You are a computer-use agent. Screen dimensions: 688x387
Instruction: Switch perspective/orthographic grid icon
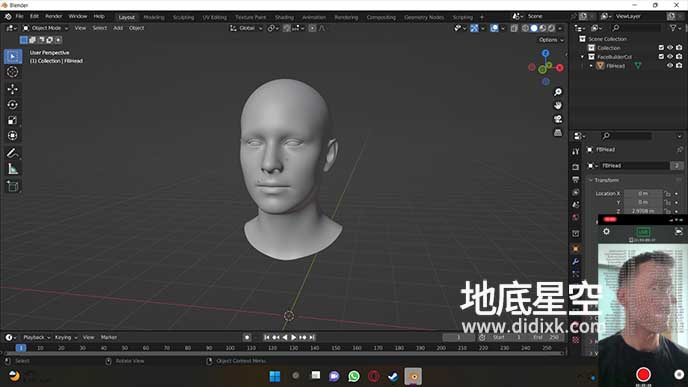[558, 133]
